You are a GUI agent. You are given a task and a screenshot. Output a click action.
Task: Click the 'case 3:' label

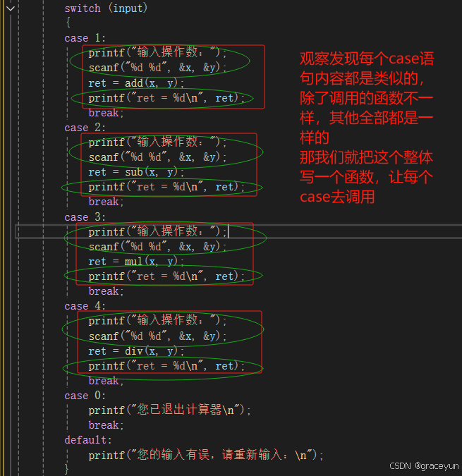tap(85, 217)
